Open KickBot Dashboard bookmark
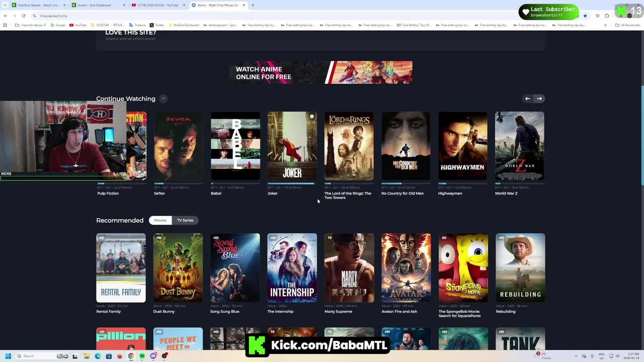Image resolution: width=644 pixels, height=362 pixels. [184, 25]
